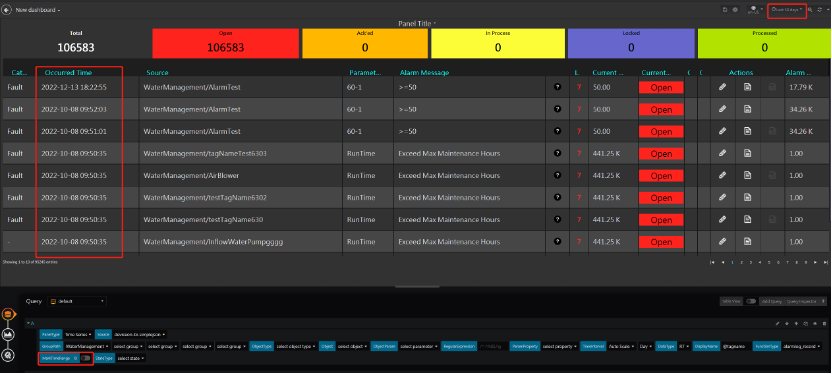Click the WaterManagement/InflowWaterPumpgggg source cell

[213, 241]
